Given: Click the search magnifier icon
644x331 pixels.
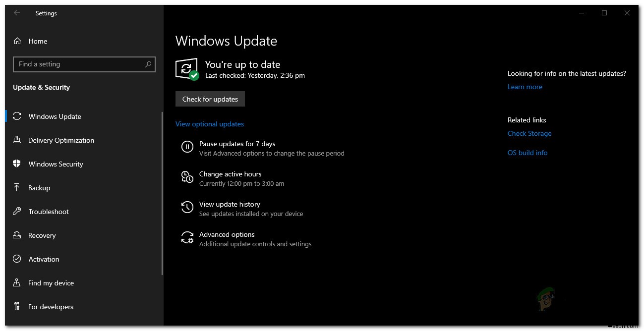Looking at the screenshot, I should (148, 64).
